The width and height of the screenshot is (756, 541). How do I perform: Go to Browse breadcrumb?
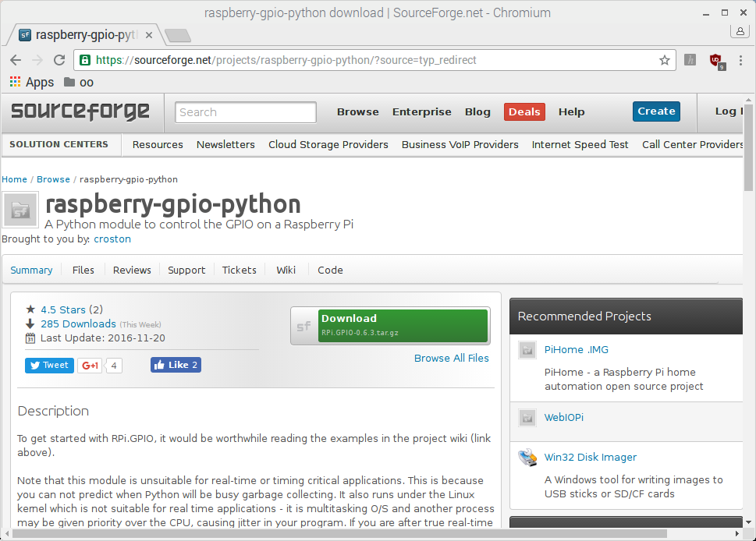[x=54, y=179]
